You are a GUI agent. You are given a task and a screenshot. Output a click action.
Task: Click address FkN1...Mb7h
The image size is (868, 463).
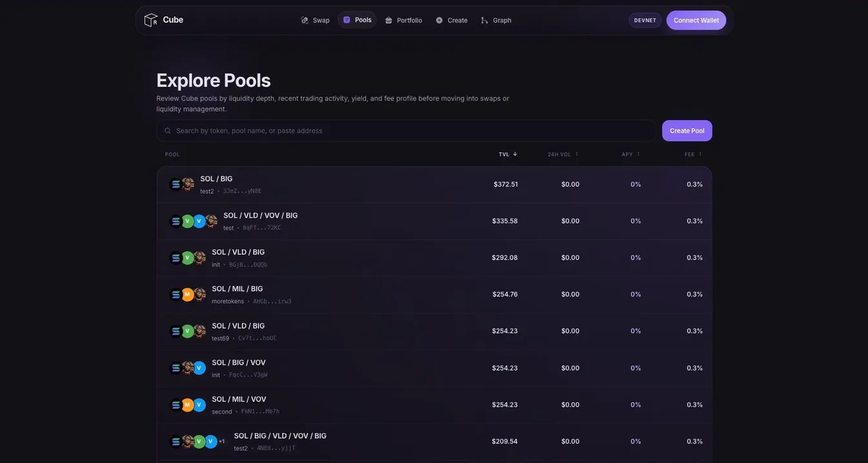pos(260,412)
